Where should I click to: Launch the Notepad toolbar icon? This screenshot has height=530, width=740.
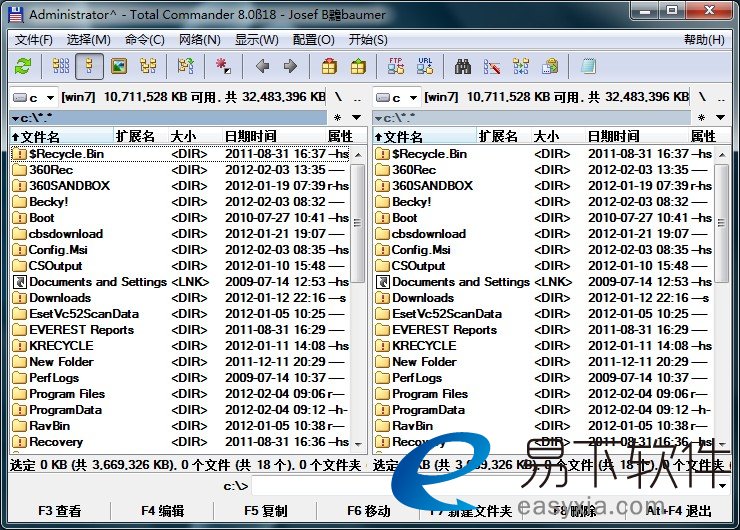[x=588, y=66]
